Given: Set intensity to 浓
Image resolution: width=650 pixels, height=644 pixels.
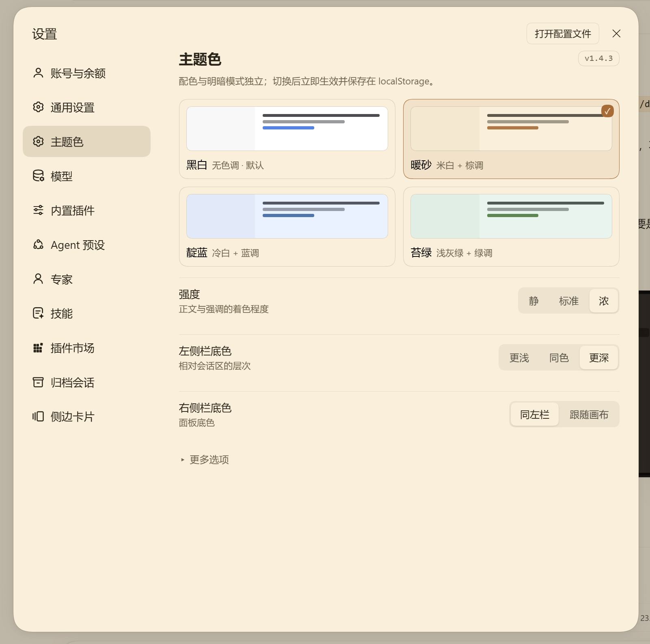Looking at the screenshot, I should click(604, 301).
